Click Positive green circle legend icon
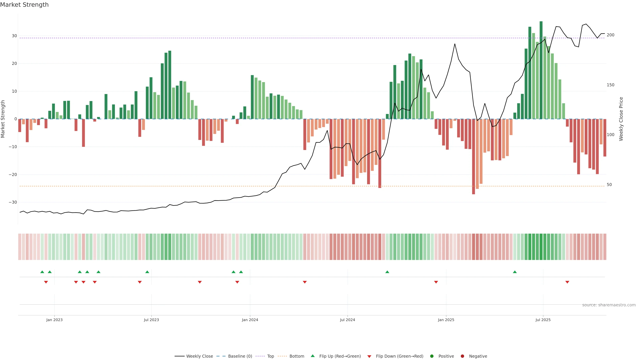Viewport: 644px width, 362px height. pyautogui.click(x=432, y=356)
